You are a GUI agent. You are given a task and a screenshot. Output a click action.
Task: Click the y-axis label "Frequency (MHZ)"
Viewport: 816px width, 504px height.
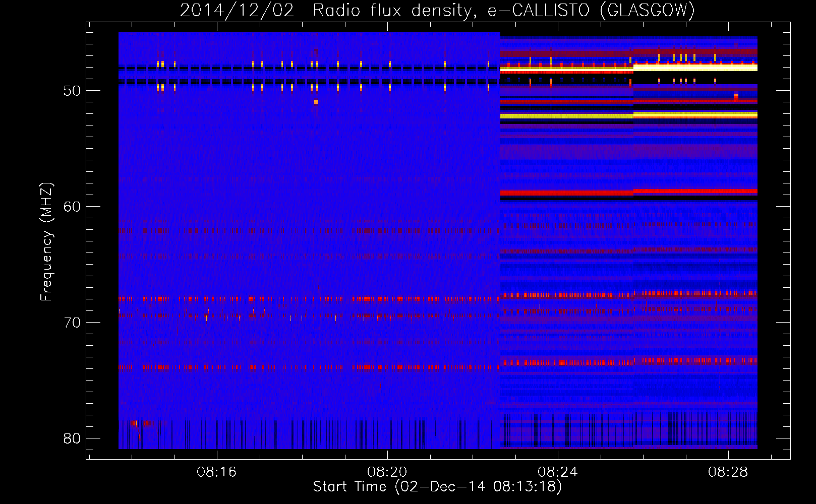coord(46,241)
